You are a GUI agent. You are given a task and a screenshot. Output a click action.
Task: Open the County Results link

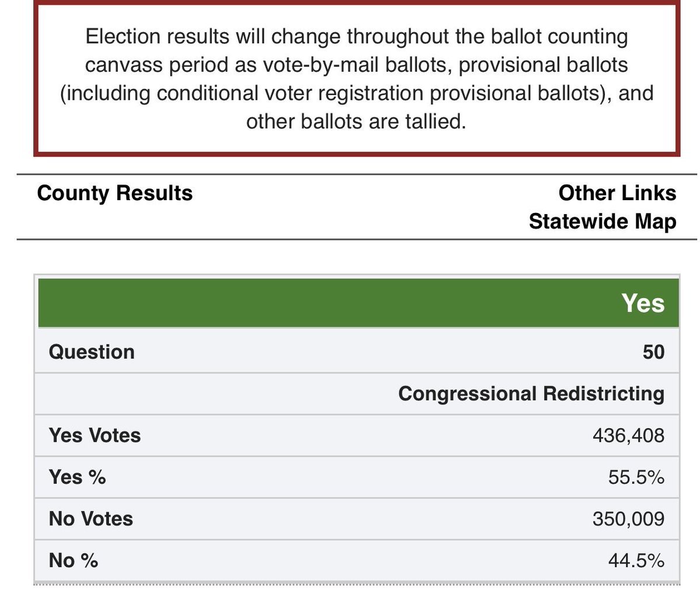pos(115,193)
